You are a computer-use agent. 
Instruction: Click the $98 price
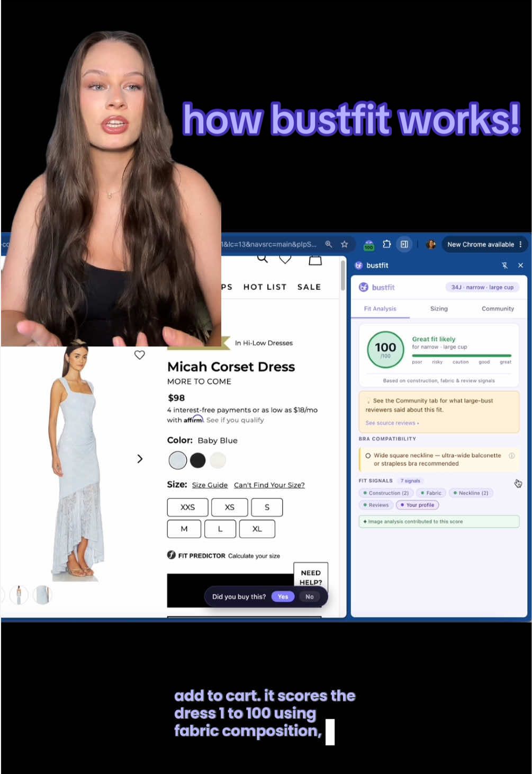coord(176,397)
